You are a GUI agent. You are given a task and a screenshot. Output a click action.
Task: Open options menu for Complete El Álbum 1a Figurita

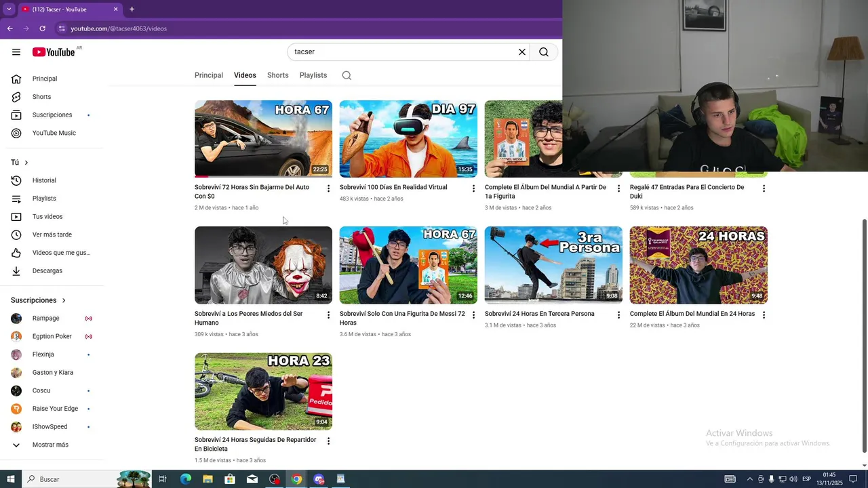click(618, 188)
